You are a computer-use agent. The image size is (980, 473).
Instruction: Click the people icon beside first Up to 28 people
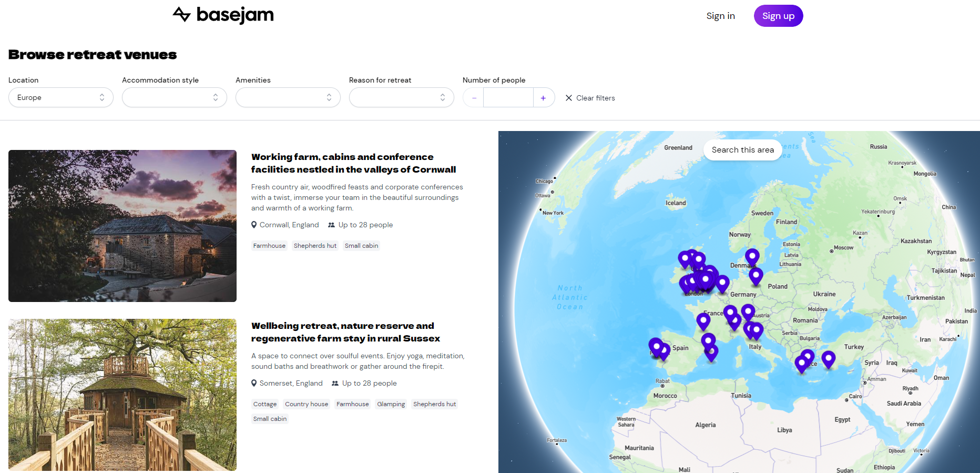(331, 225)
